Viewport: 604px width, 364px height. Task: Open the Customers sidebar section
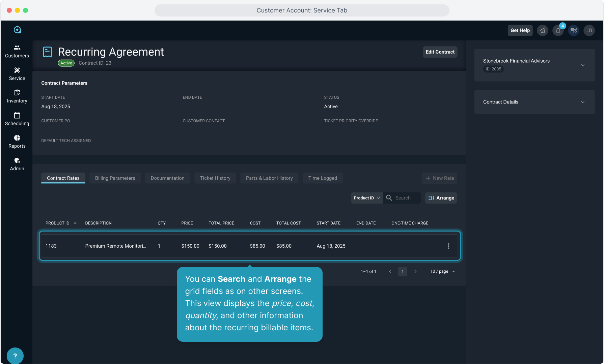17,51
